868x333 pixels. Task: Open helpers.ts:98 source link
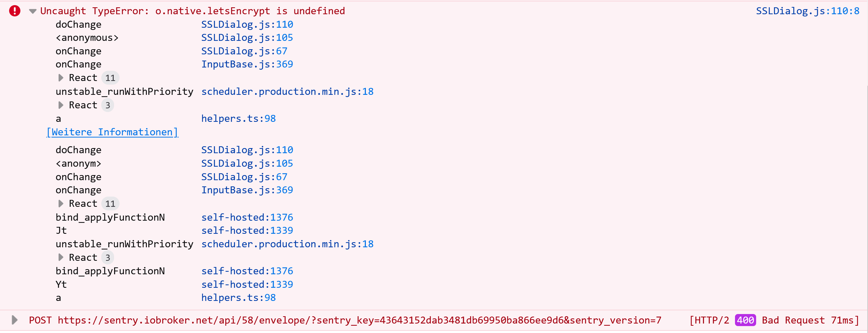tap(239, 118)
